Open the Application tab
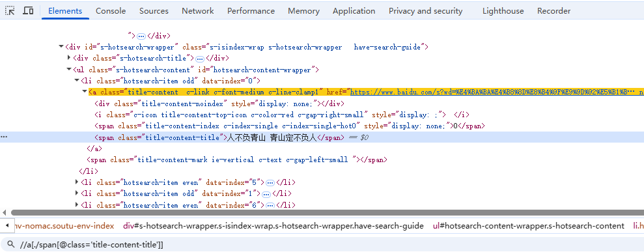 pyautogui.click(x=354, y=11)
